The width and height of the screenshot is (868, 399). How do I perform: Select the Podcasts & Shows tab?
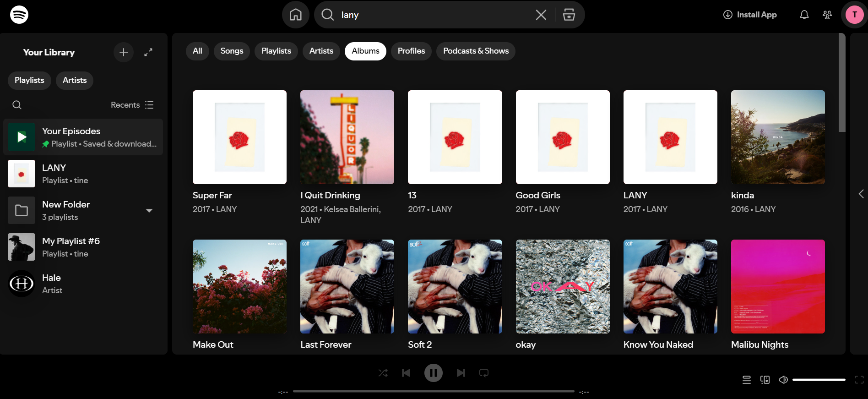pos(476,51)
